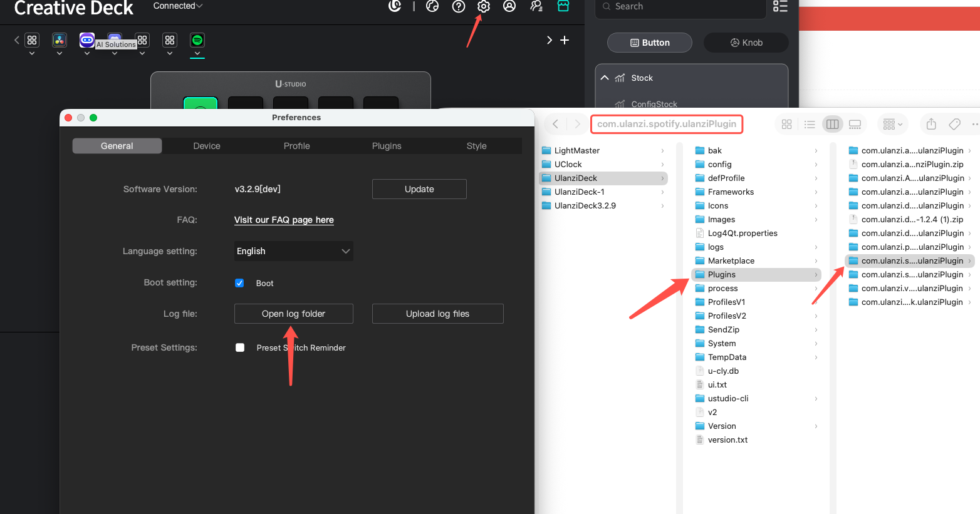Select the UClock folder in Finder
This screenshot has height=514, width=980.
pyautogui.click(x=603, y=164)
